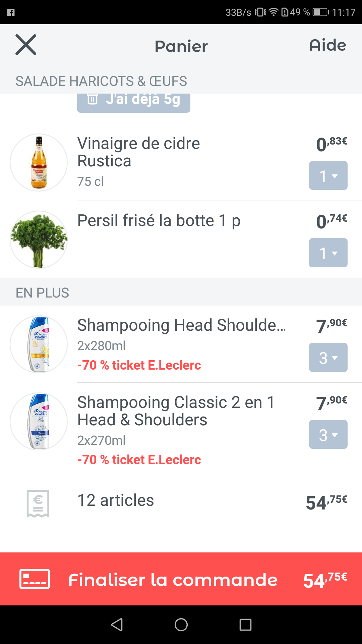The width and height of the screenshot is (362, 644).
Task: Tap the receipt icon beside 12 articles
Action: pos(38,503)
